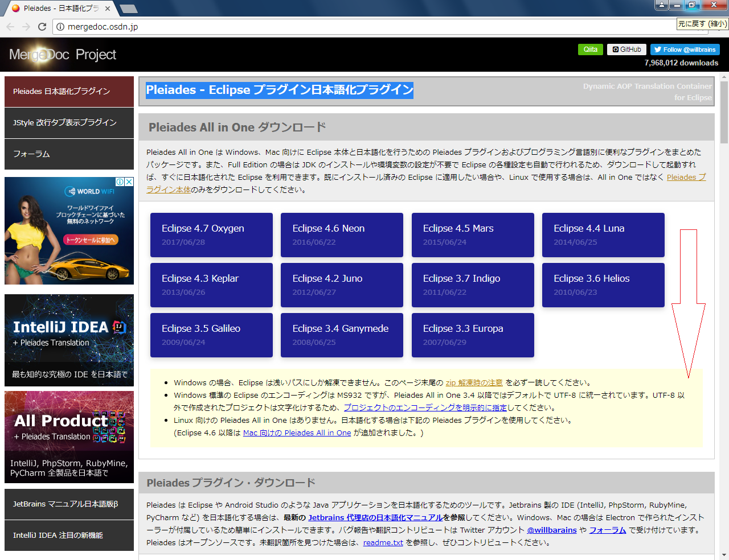Download Eclipse 3.6 Helios
Image resolution: width=729 pixels, height=560 pixels.
603,285
